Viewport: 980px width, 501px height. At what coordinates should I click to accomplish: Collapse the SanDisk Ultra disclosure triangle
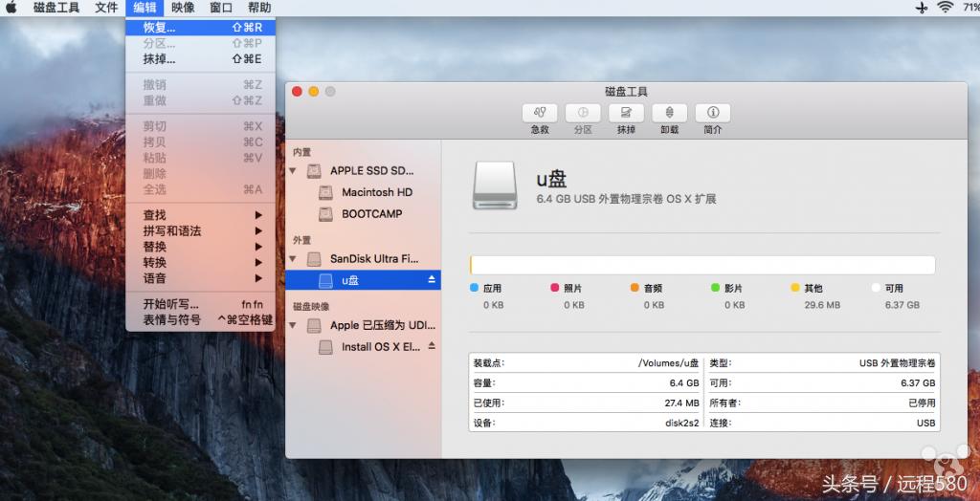coord(293,259)
